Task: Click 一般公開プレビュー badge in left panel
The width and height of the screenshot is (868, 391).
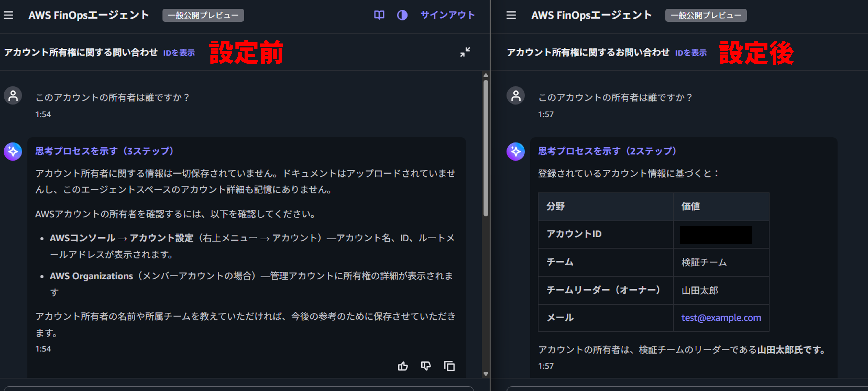Action: tap(203, 15)
